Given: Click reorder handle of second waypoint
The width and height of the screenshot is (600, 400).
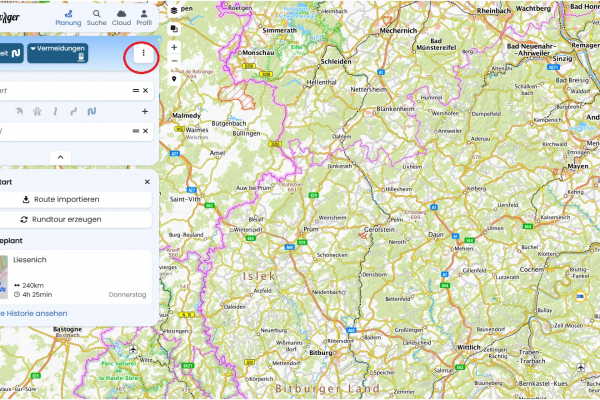Looking at the screenshot, I should (135, 131).
